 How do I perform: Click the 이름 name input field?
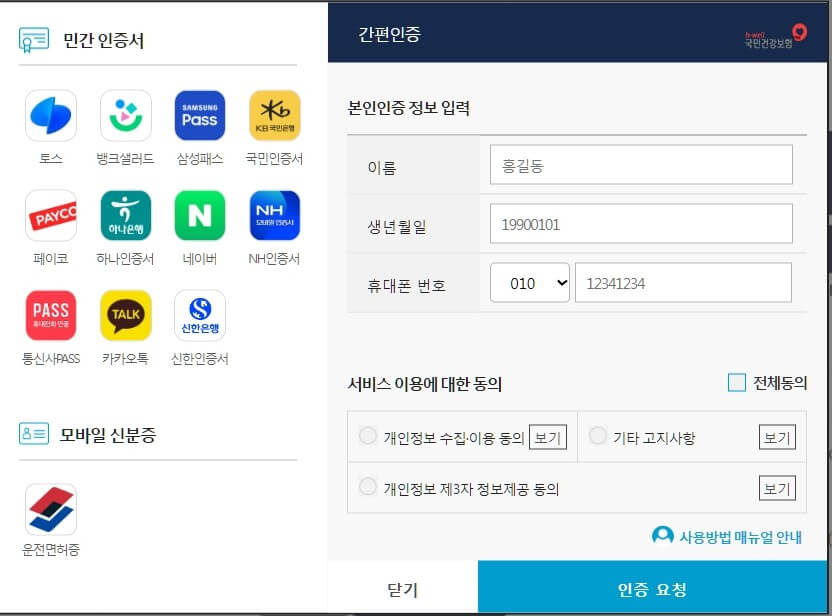pyautogui.click(x=641, y=165)
